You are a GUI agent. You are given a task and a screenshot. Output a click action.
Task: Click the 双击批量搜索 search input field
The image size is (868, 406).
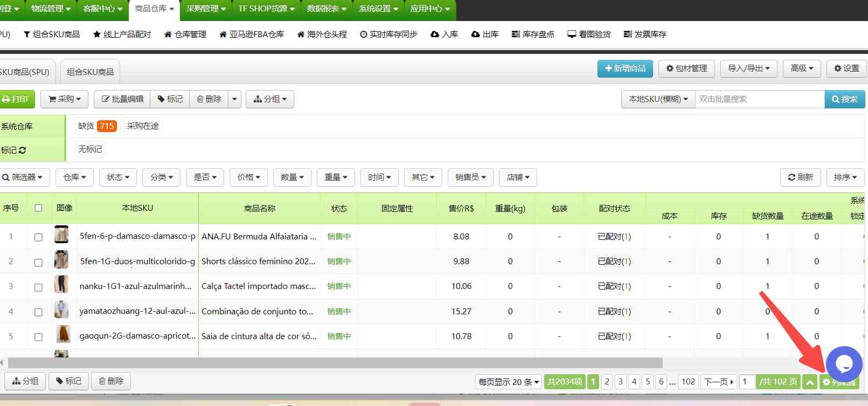tap(760, 99)
